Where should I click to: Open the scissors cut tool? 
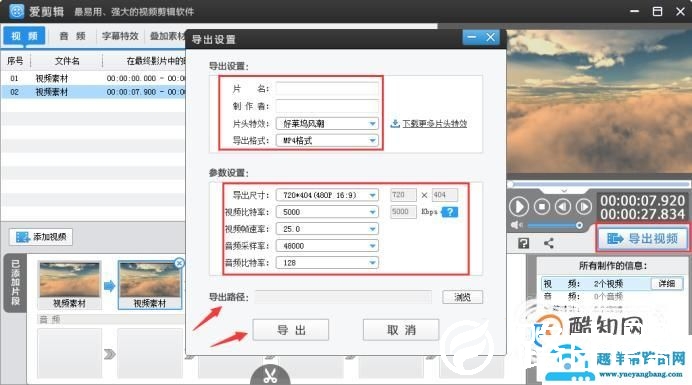[x=270, y=375]
